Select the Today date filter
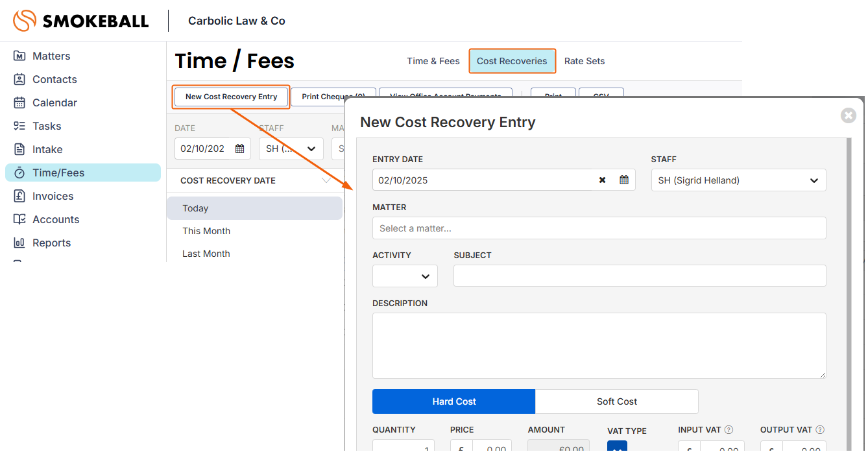Viewport: 868px width, 454px height. 195,208
